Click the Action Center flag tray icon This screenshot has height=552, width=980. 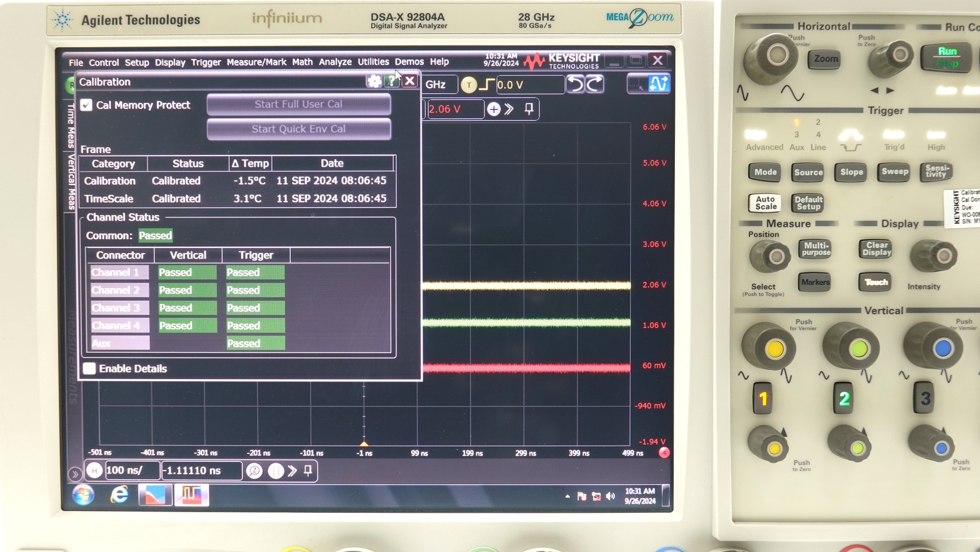(582, 496)
